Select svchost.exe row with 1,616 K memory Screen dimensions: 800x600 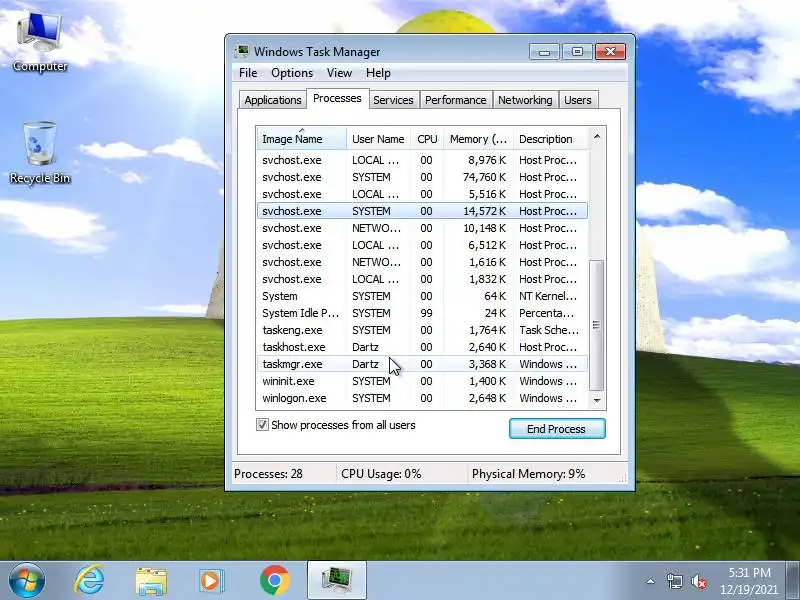pyautogui.click(x=422, y=262)
